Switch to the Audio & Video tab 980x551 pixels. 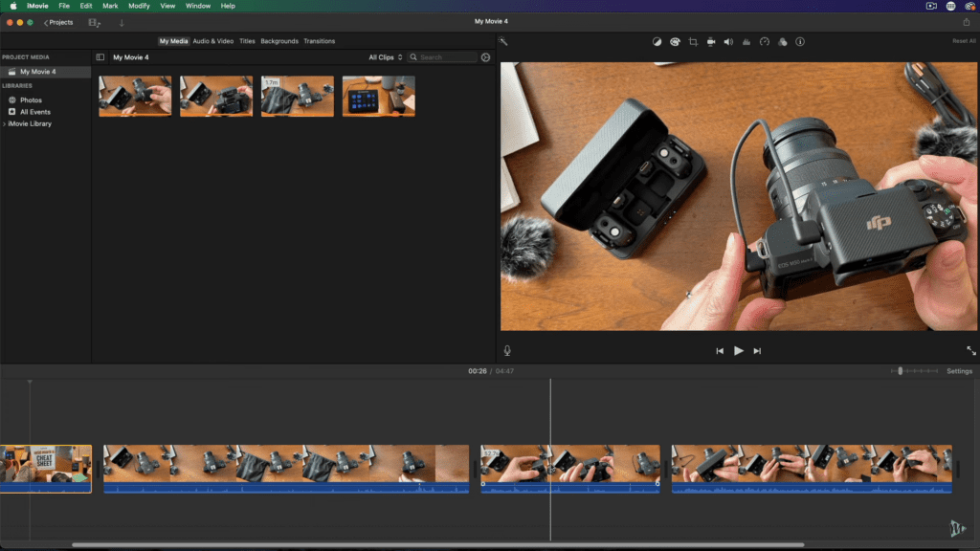click(x=213, y=41)
